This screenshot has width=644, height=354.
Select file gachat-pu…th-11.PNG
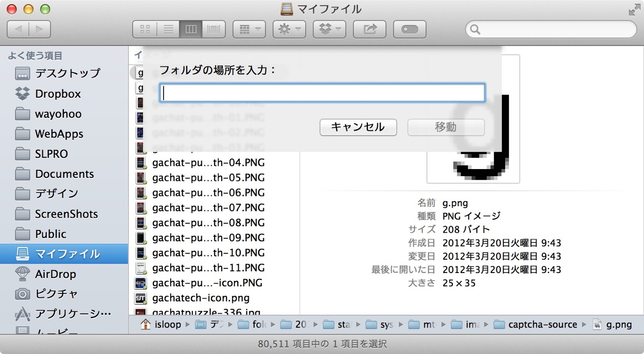click(x=208, y=268)
